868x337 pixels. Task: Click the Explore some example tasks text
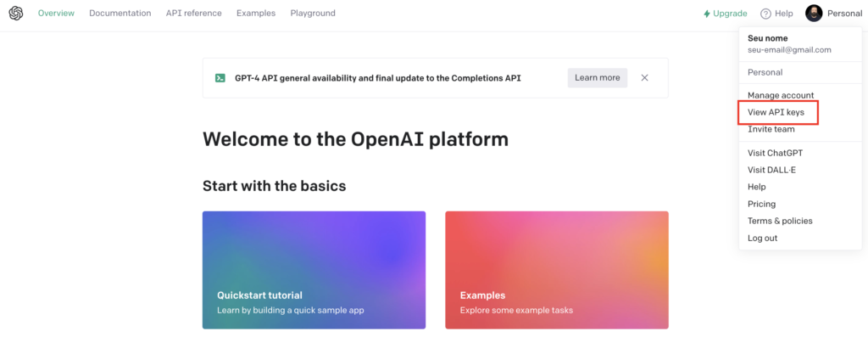click(516, 311)
